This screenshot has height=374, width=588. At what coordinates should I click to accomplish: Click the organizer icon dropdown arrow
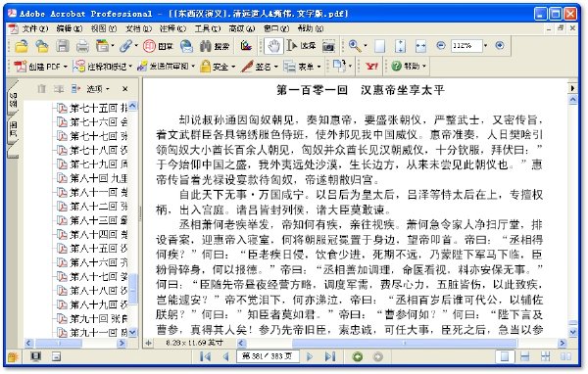pos(112,46)
